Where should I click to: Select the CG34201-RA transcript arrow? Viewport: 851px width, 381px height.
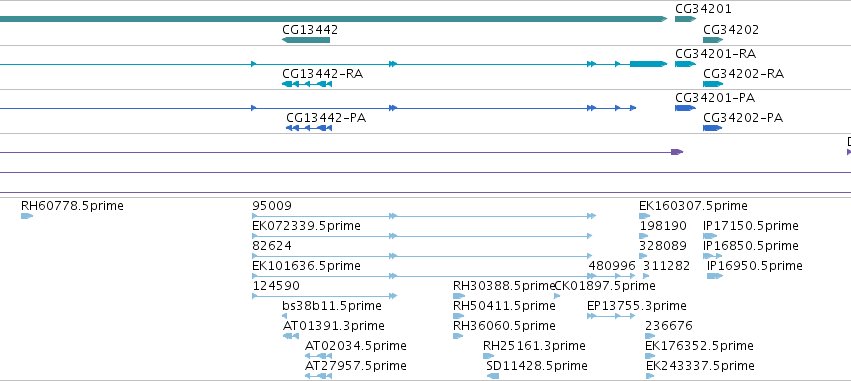coord(685,64)
